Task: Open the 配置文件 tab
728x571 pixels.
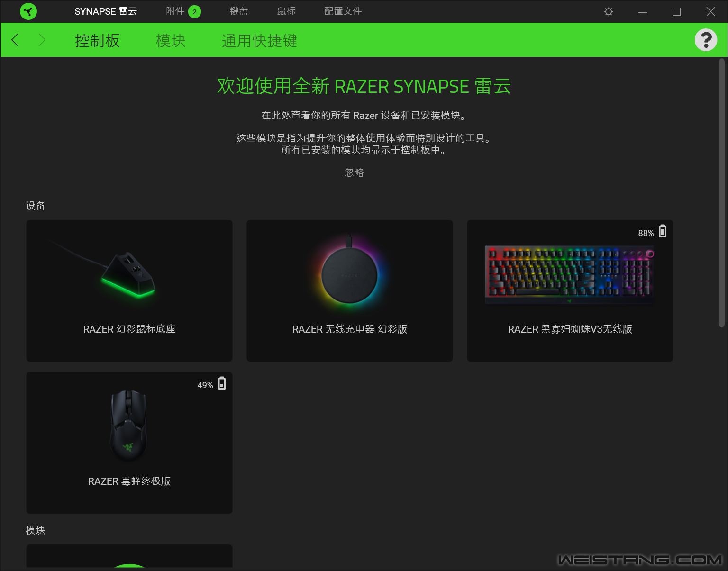Action: coord(343,11)
